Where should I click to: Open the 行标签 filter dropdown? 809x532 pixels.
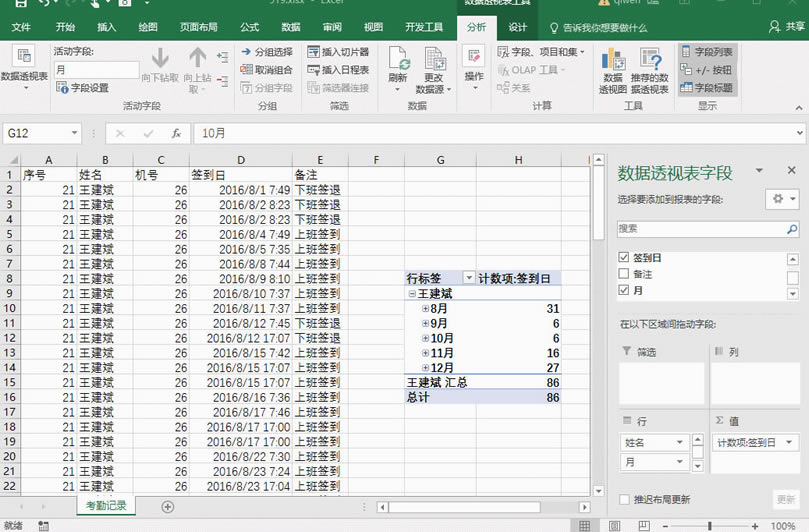[x=468, y=279]
